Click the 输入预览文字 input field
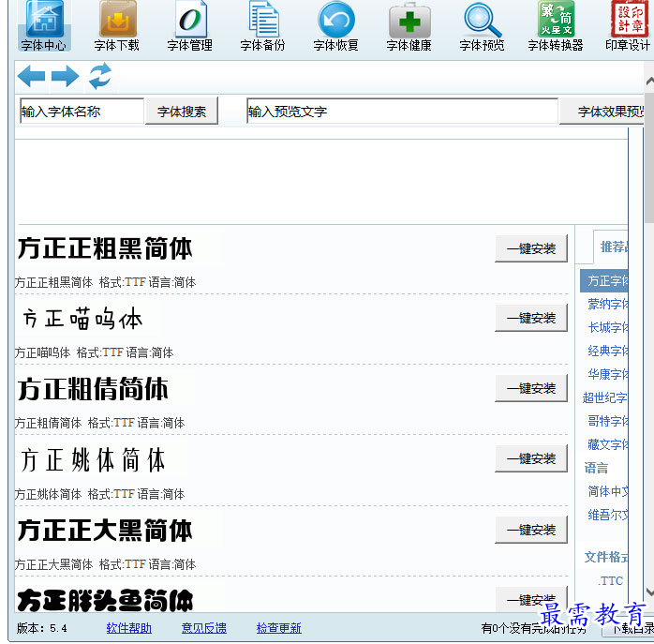This screenshot has width=654, height=644. point(402,111)
